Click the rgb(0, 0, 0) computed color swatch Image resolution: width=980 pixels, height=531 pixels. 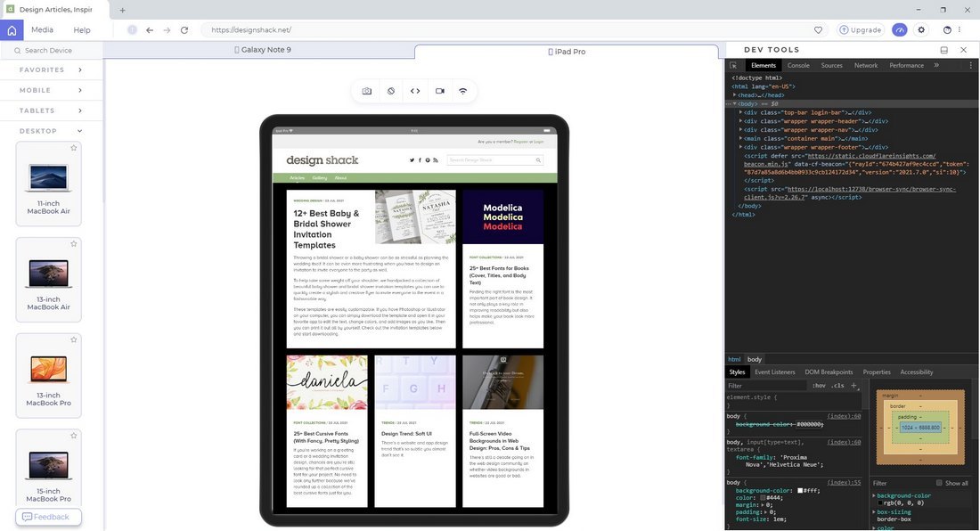[880, 502]
